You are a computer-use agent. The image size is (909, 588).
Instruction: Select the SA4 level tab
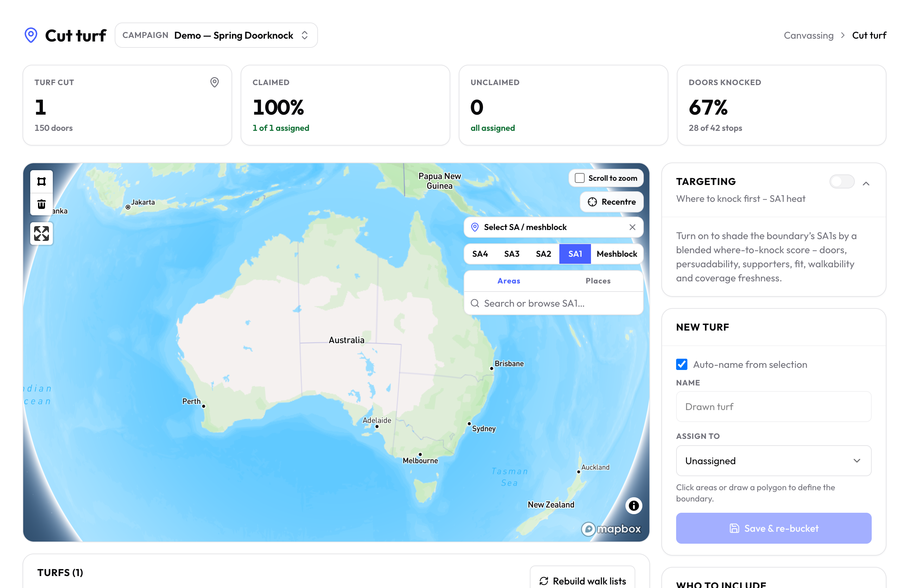(x=480, y=254)
